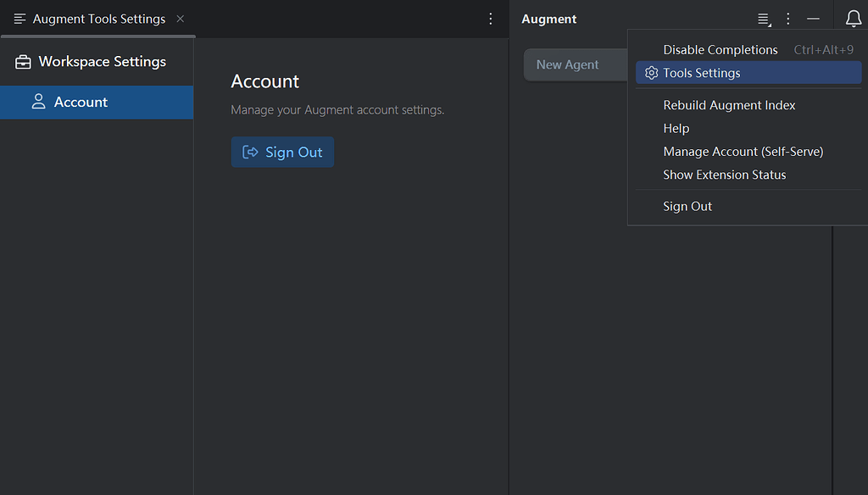Choose Disable Completions menu entry
This screenshot has height=495, width=868.
click(748, 50)
